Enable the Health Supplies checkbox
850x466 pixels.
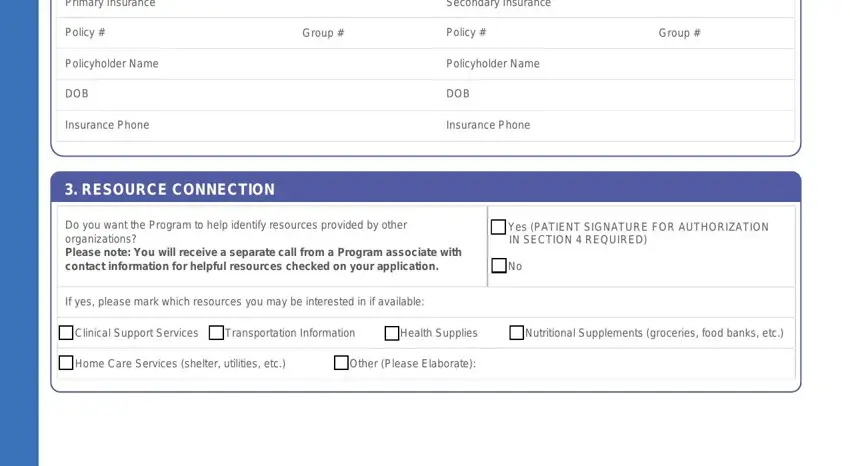pos(391,333)
